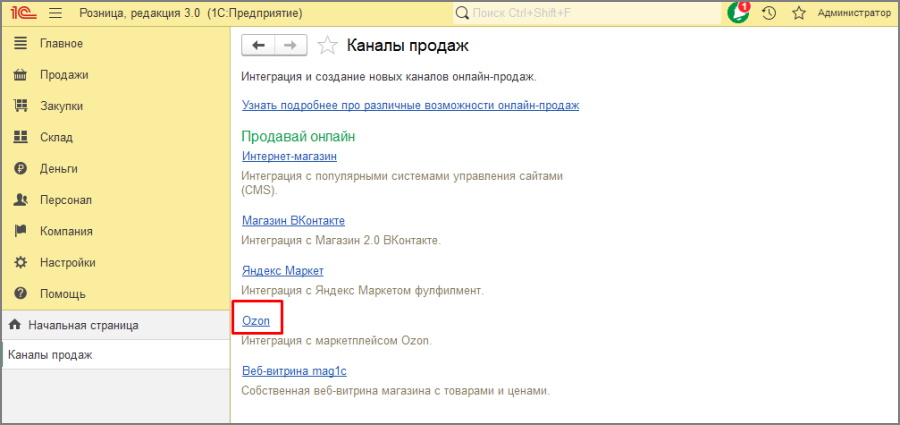This screenshot has height=425, width=900.
Task: Click text Интеграция с Магазин 2.0 ВКонтакте.
Action: 341,241
